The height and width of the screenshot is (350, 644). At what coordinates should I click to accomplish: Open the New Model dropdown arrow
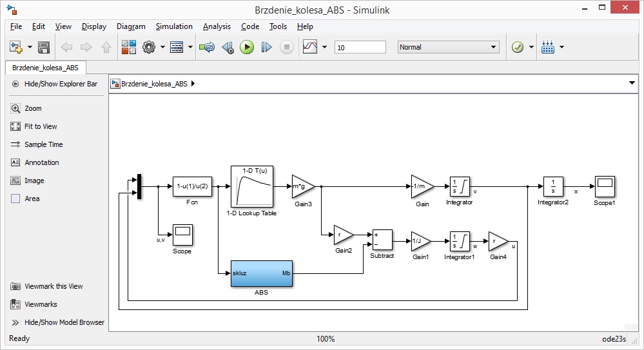pyautogui.click(x=30, y=47)
